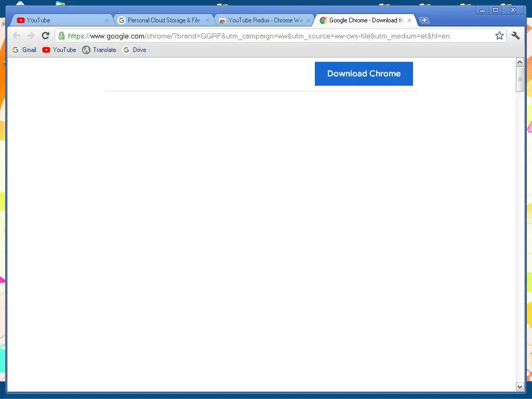Bookmark this page with the star icon
532x399 pixels.
coord(499,36)
